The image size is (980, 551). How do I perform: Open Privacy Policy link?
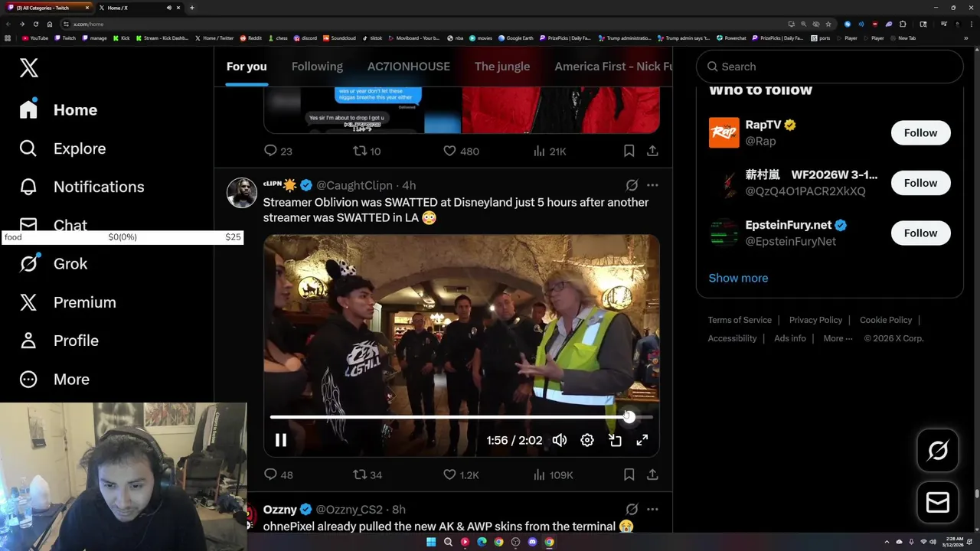coord(815,320)
